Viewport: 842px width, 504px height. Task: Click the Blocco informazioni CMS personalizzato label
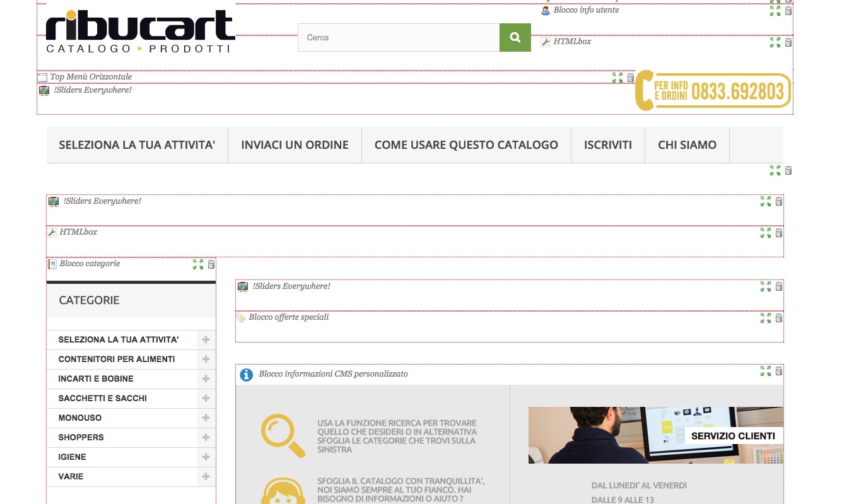(333, 374)
